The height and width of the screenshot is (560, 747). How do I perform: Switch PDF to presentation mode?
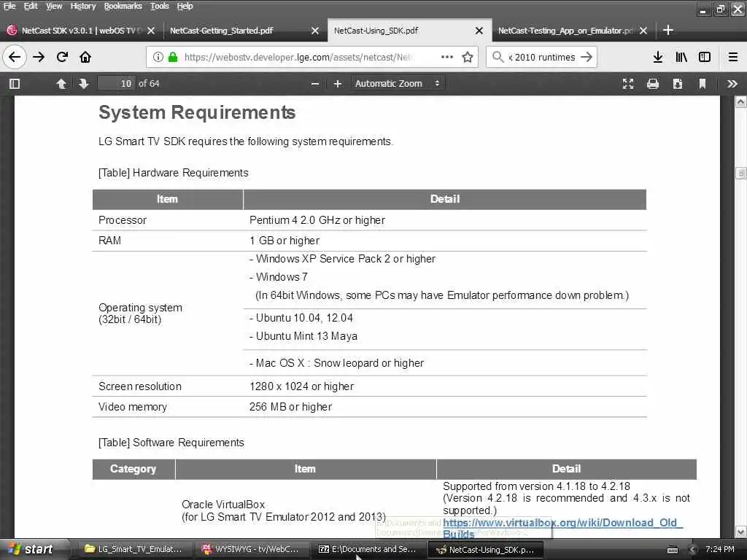pyautogui.click(x=628, y=84)
